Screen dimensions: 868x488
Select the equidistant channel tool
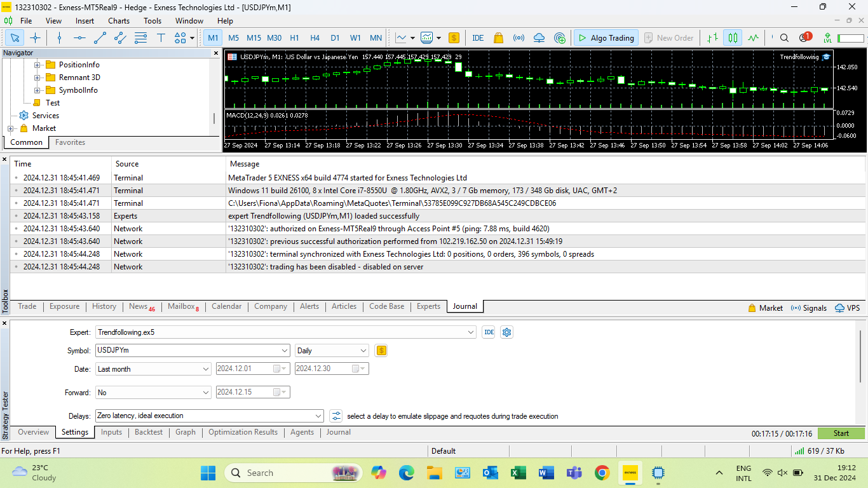pos(120,38)
